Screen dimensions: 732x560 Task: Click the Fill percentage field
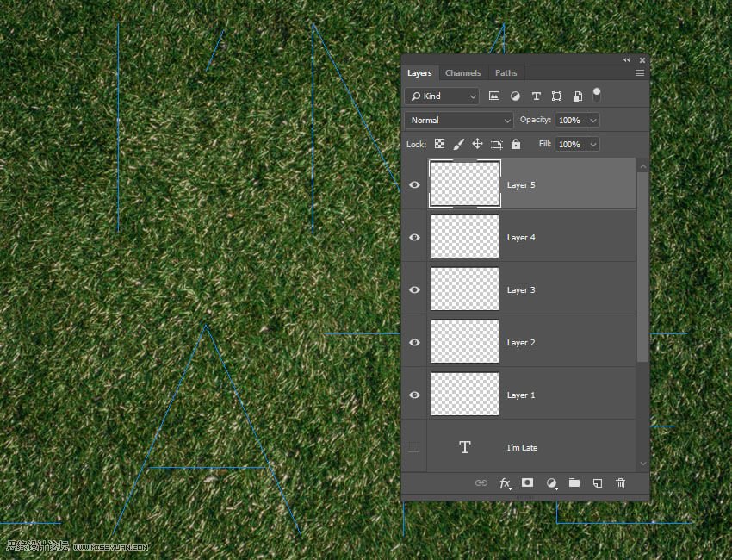(x=569, y=145)
